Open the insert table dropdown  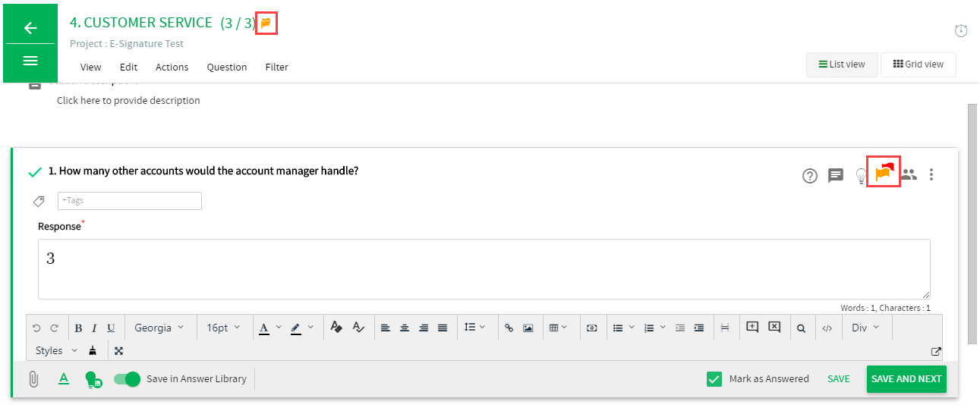pos(559,328)
